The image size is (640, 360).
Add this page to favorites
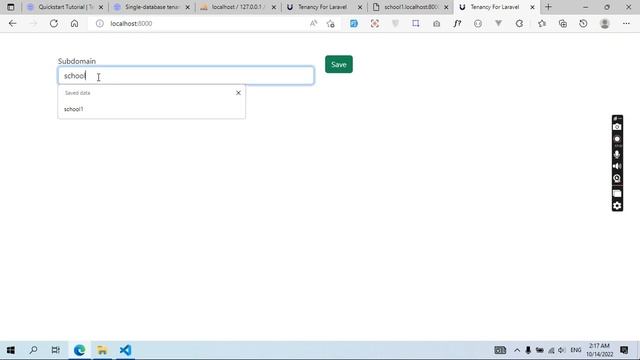[331, 24]
